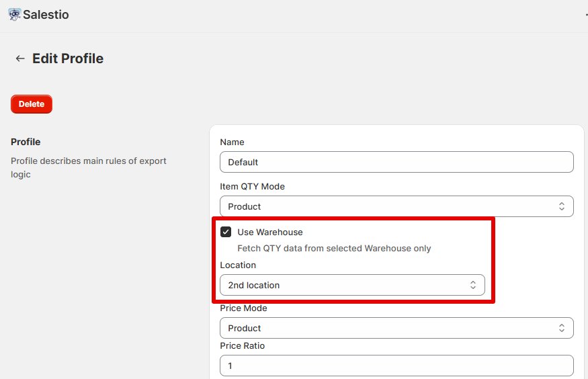
Task: Open the Item QTY Mode dropdown
Action: click(x=396, y=206)
